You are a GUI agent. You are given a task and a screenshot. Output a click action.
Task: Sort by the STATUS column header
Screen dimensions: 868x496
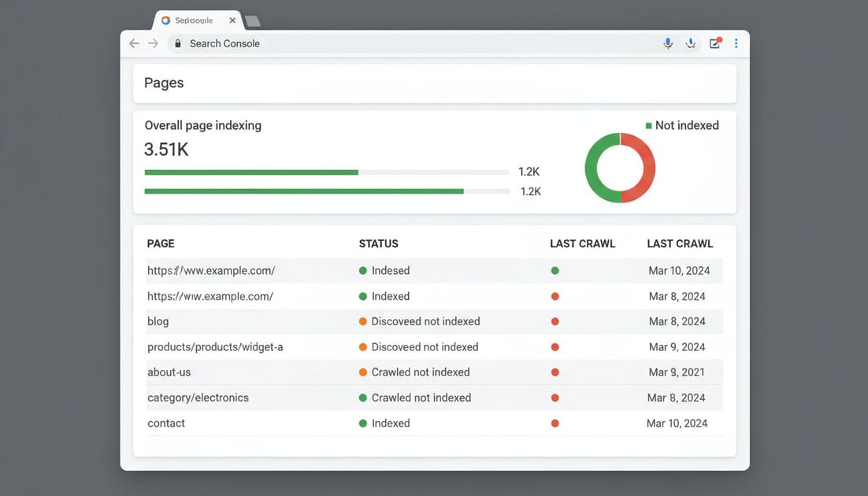(x=379, y=243)
